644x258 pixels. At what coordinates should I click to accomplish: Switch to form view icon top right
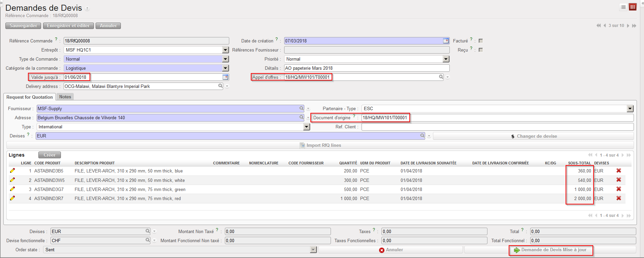pyautogui.click(x=633, y=7)
